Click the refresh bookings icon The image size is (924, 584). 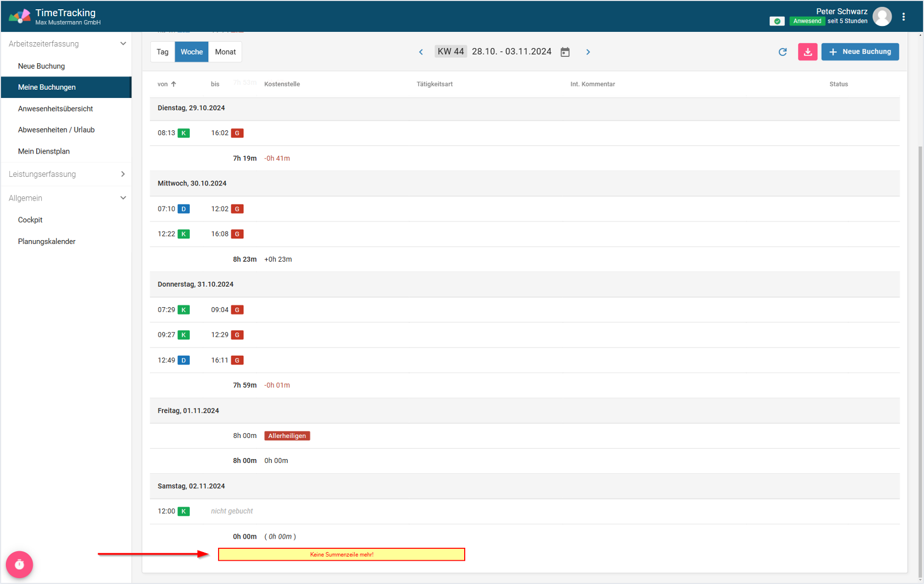pos(782,52)
